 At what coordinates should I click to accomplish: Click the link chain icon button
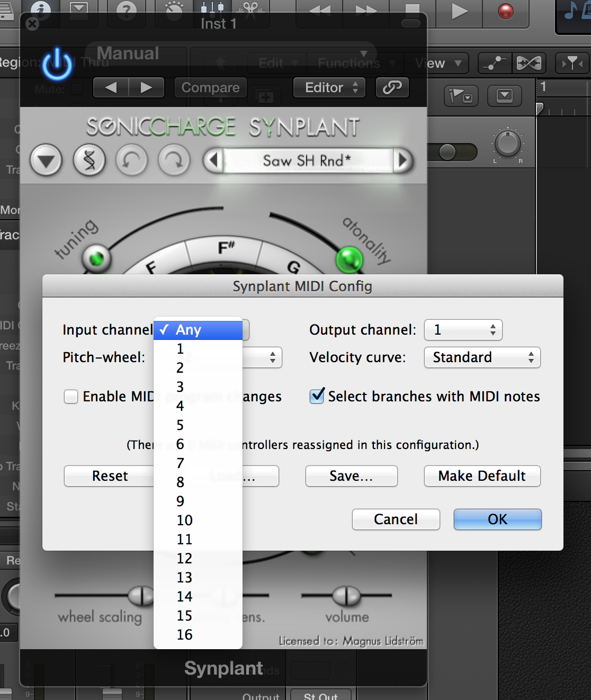click(x=392, y=87)
